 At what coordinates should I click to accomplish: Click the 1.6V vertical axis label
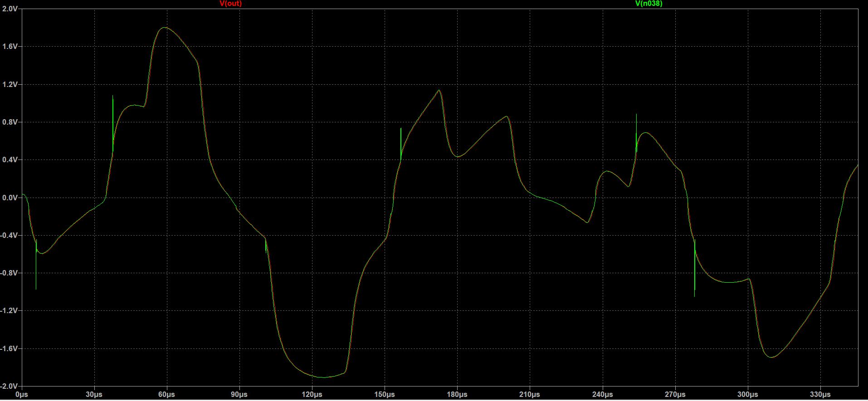click(10, 47)
